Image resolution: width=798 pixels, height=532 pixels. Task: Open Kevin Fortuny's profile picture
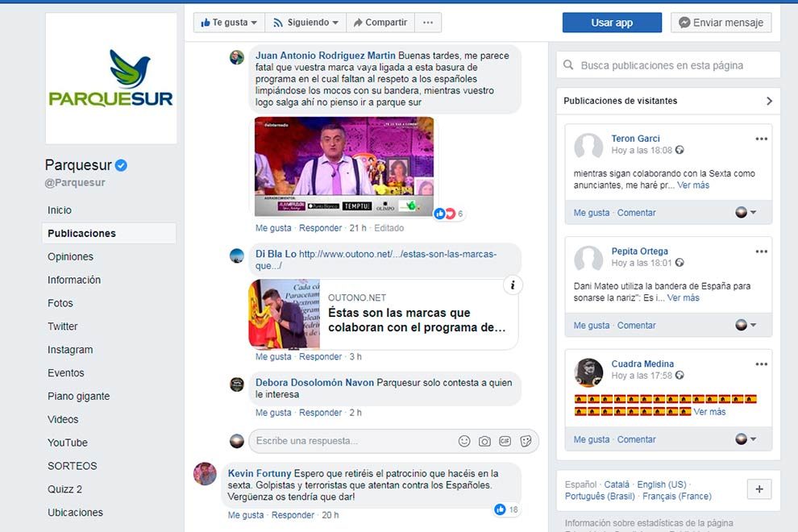pyautogui.click(x=205, y=474)
